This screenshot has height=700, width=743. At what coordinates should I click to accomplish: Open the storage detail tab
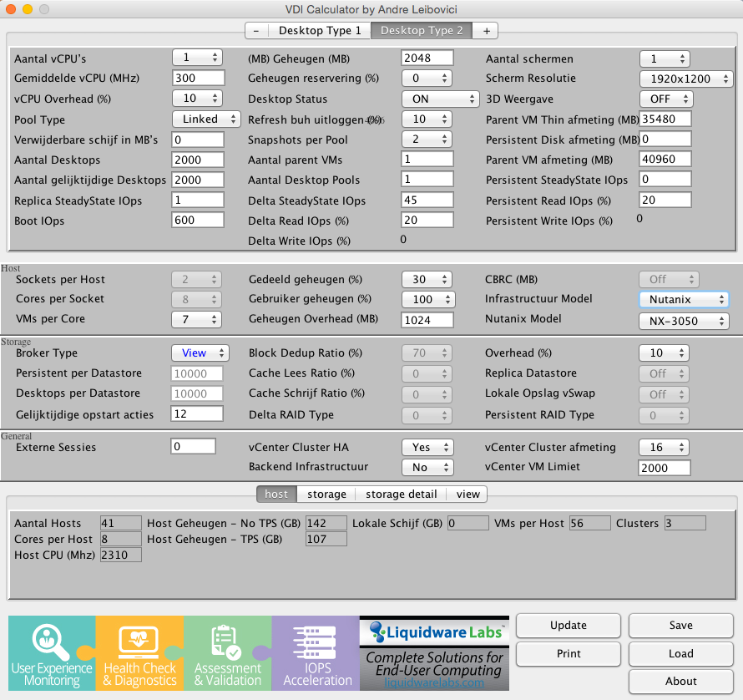[x=401, y=495]
